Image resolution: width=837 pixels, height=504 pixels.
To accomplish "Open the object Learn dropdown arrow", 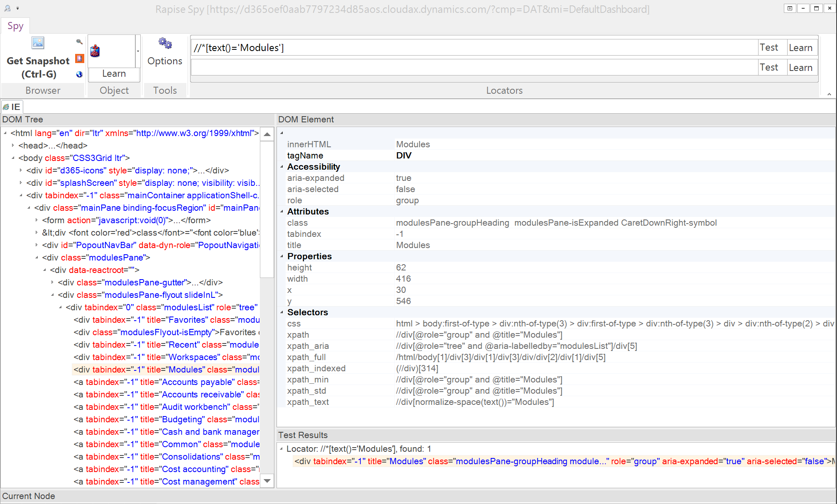I will tap(138, 51).
